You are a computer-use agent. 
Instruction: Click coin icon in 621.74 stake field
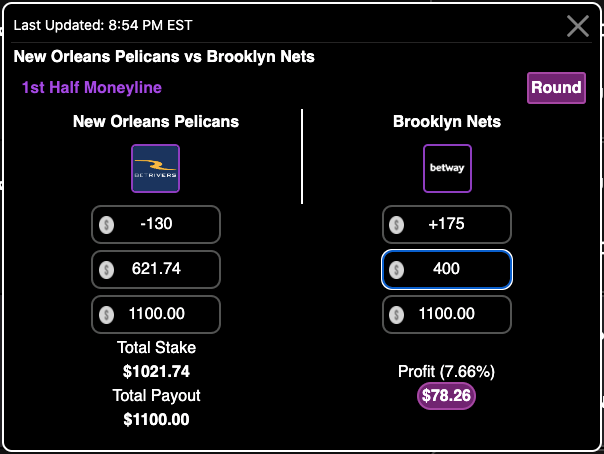[106, 270]
